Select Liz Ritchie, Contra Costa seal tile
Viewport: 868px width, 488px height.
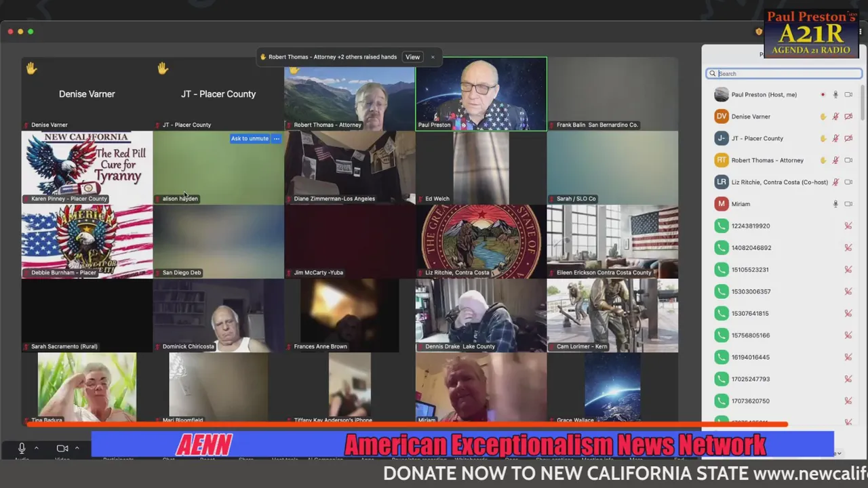pyautogui.click(x=481, y=241)
